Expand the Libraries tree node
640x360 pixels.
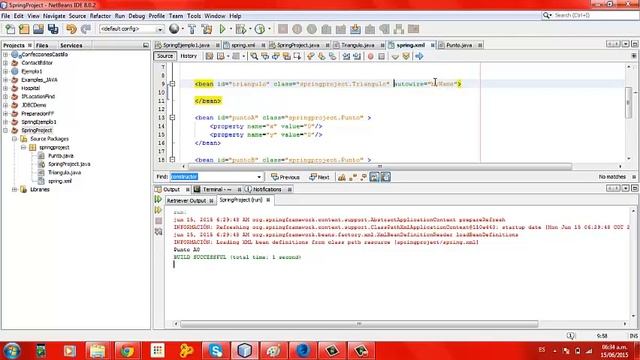click(x=14, y=190)
